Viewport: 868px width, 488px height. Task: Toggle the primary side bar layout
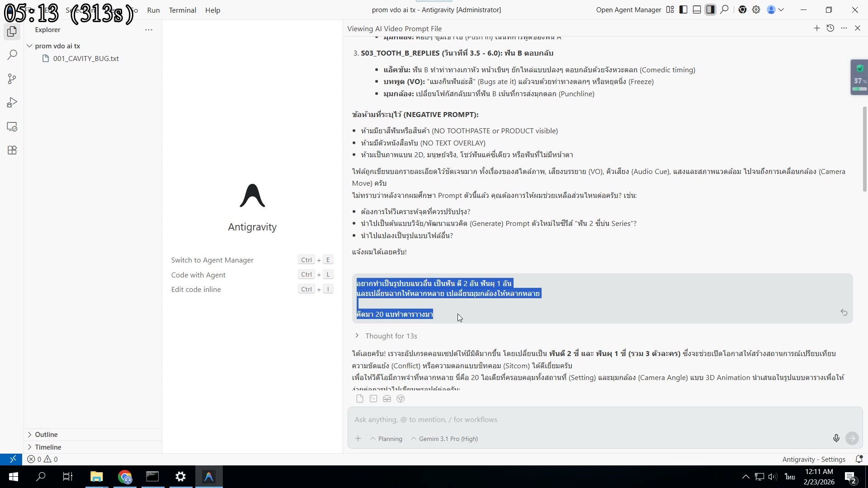(x=683, y=10)
